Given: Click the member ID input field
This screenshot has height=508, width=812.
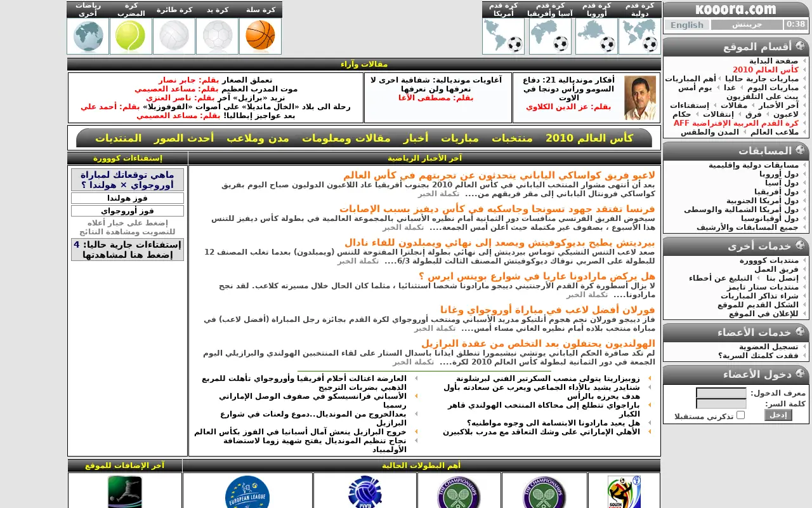Looking at the screenshot, I should (x=721, y=393).
